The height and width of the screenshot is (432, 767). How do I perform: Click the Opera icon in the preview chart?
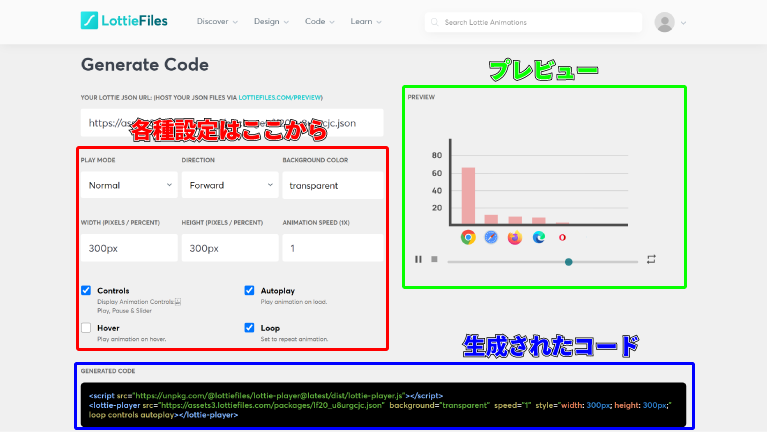[x=562, y=237]
